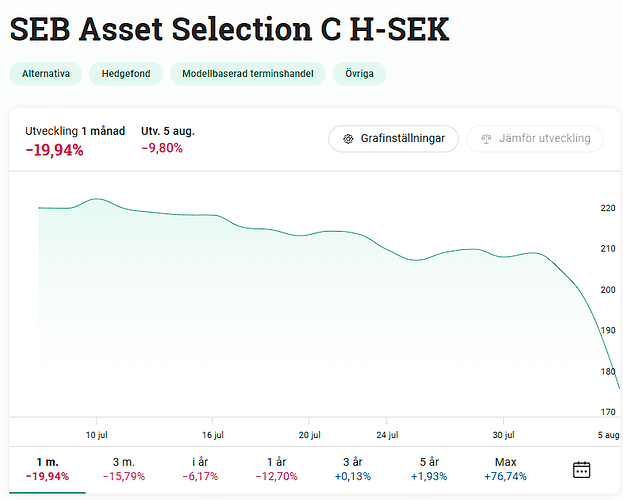Screen dimensions: 623x500
Task: Click the SEB Asset Selection C H-SEK title
Action: [x=229, y=28]
